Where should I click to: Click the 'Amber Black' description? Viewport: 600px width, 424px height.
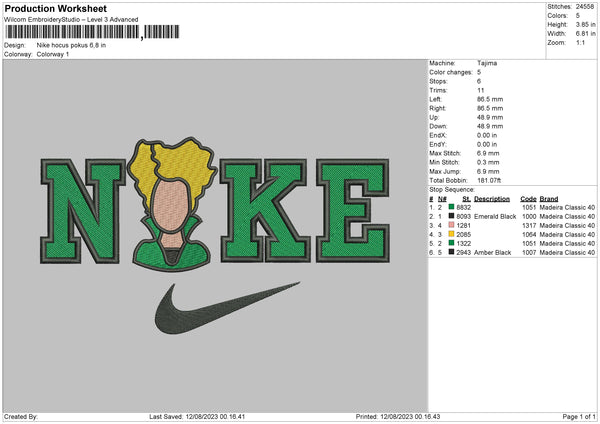(x=492, y=252)
